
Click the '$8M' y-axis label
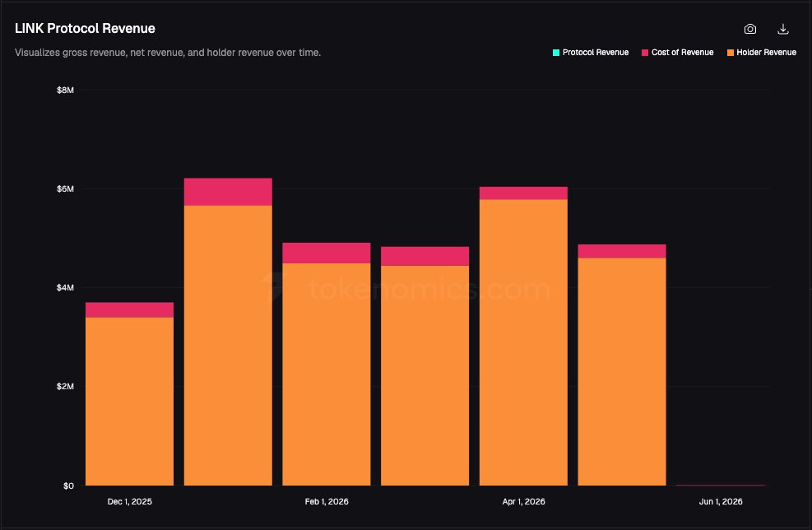pos(65,91)
